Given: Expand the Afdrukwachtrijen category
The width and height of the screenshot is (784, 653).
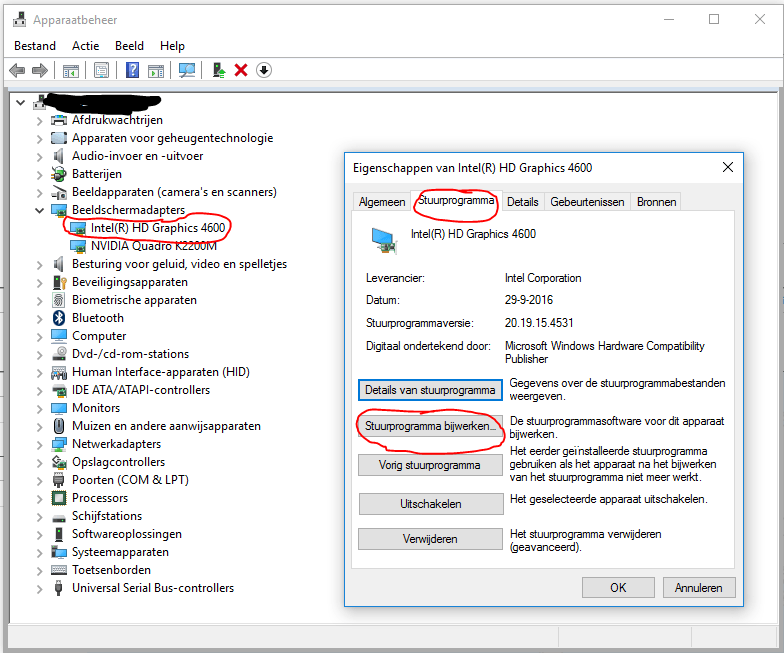Looking at the screenshot, I should point(40,120).
